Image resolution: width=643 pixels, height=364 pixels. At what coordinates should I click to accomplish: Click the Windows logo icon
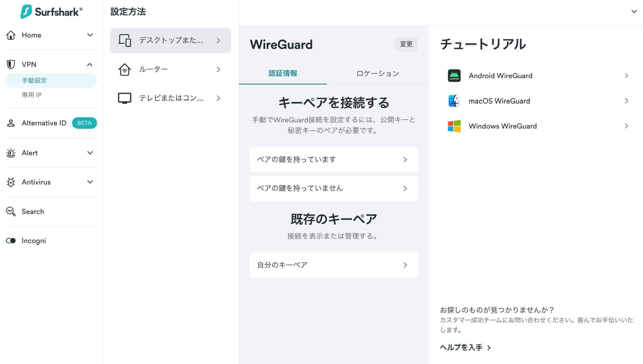454,126
